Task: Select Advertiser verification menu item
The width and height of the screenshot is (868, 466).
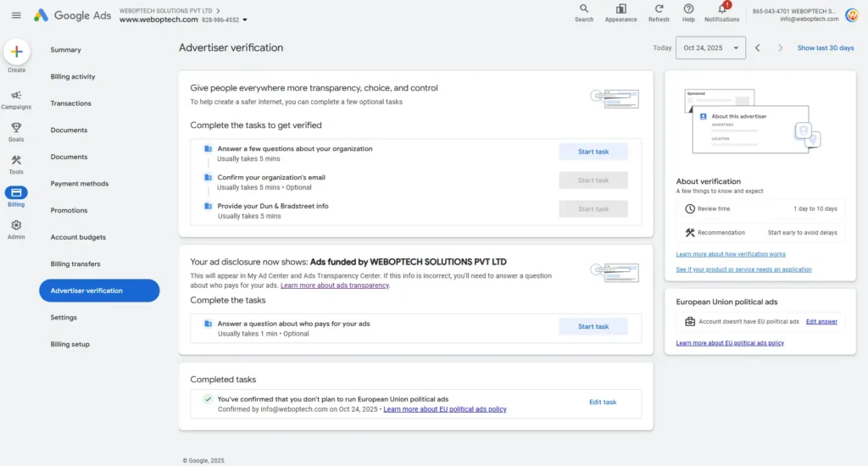Action: pyautogui.click(x=99, y=291)
